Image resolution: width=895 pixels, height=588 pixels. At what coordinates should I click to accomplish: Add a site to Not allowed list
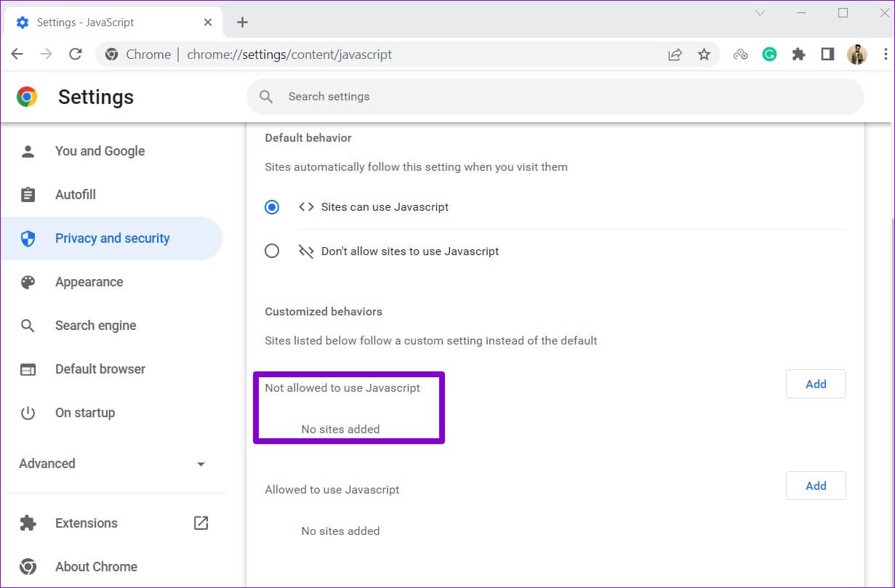click(x=815, y=384)
